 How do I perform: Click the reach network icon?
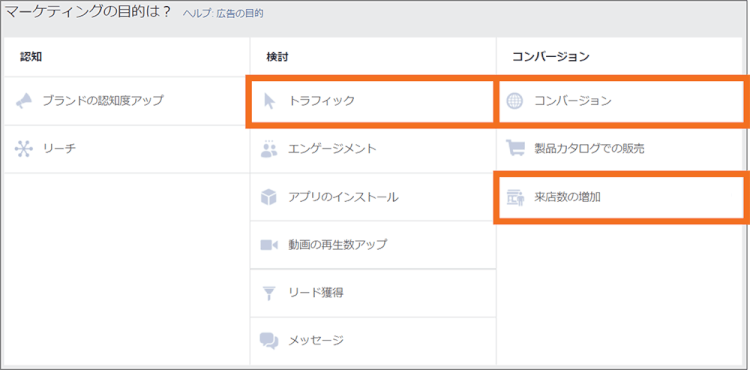tap(24, 149)
